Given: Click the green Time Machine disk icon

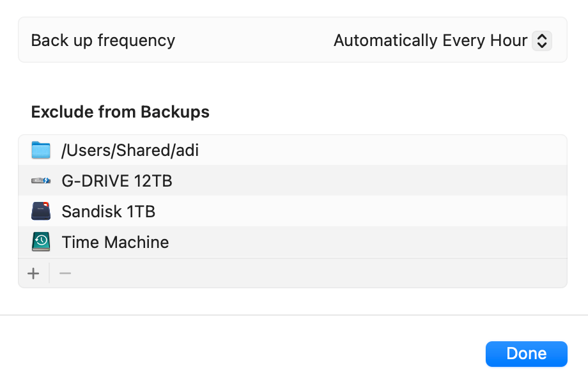Looking at the screenshot, I should [x=40, y=242].
